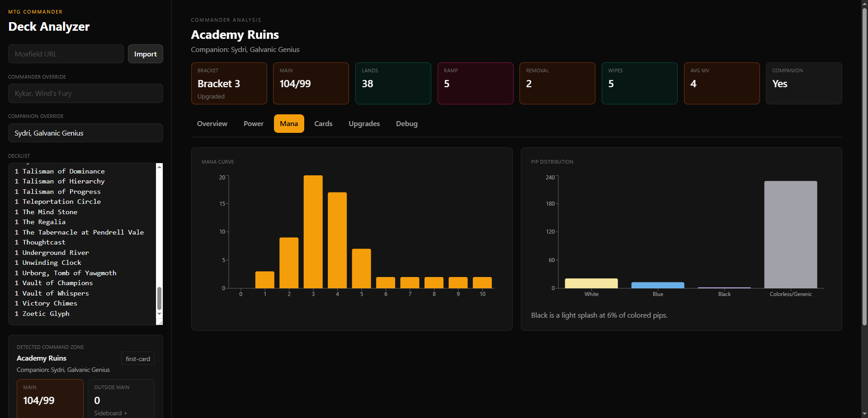This screenshot has width=868, height=418.
Task: Select the Mana tab
Action: pos(289,123)
